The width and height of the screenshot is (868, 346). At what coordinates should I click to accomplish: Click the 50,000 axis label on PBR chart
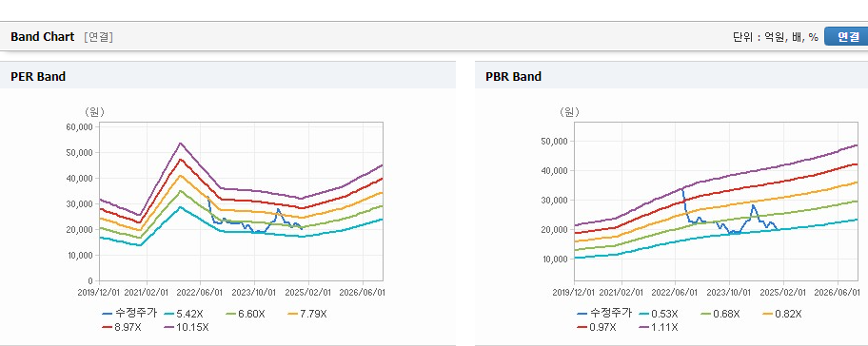(x=556, y=142)
